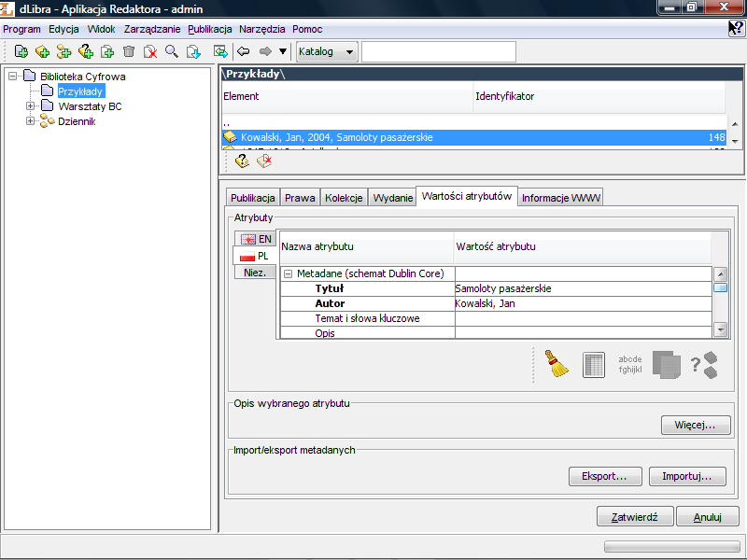
Task: Click the question mark icon under element list
Action: [242, 161]
